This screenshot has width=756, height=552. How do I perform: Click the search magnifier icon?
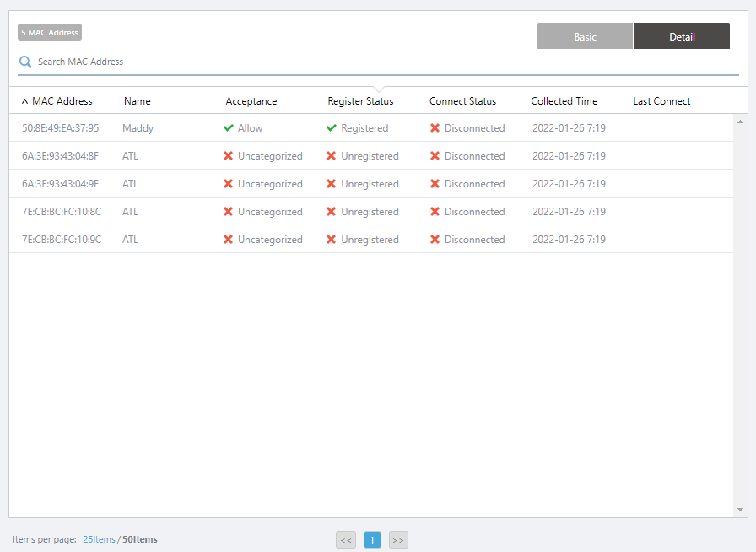(x=25, y=62)
